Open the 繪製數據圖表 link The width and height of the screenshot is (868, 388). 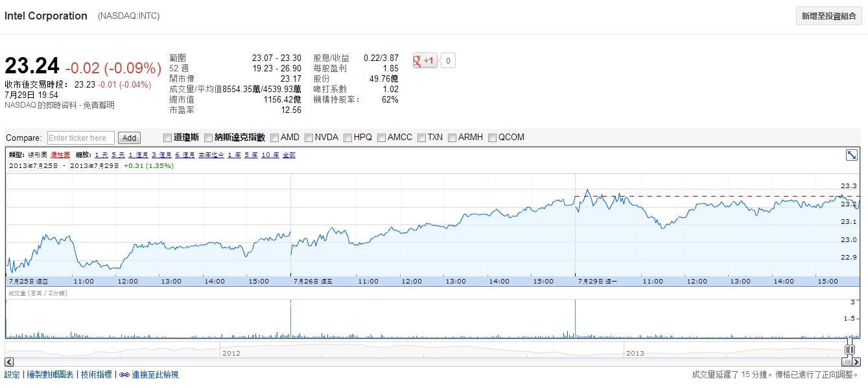click(x=50, y=375)
